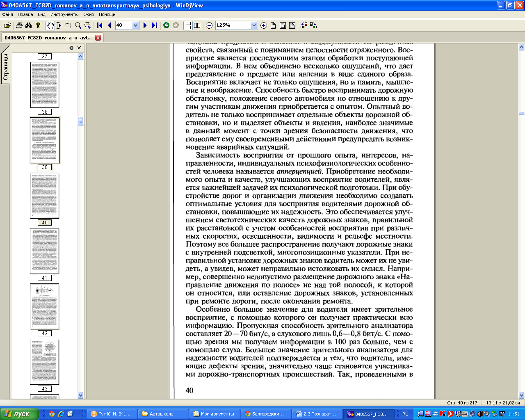The image size is (525, 420).
Task: Open the Файл menu
Action: pos(7,14)
